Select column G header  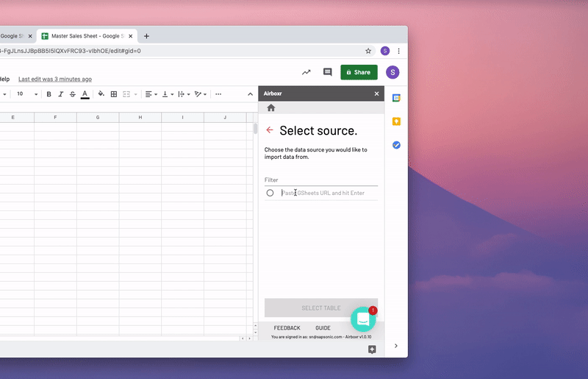pos(98,118)
